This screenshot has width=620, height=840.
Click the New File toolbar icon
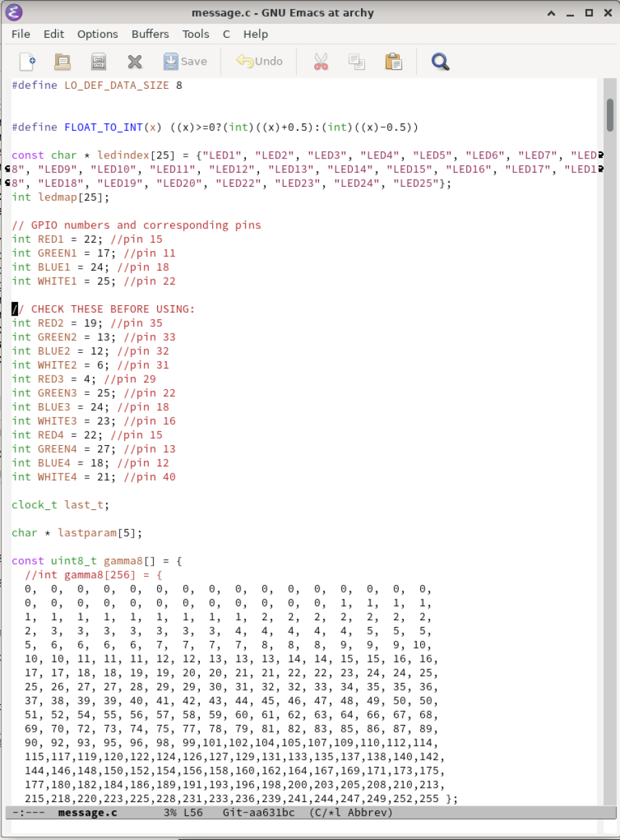(27, 61)
